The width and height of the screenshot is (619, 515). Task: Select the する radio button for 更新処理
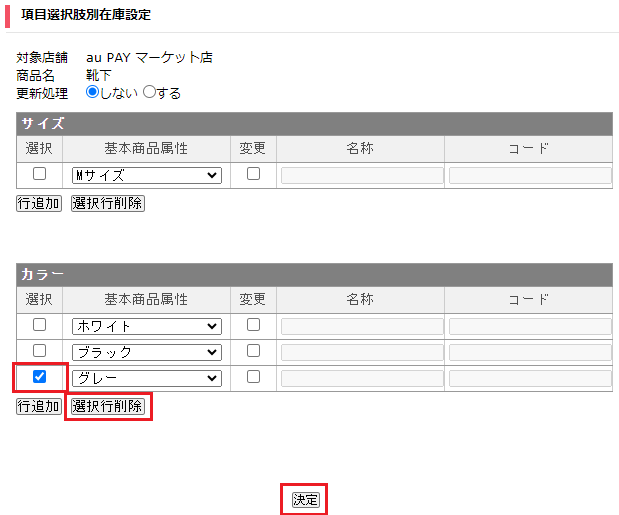[149, 92]
